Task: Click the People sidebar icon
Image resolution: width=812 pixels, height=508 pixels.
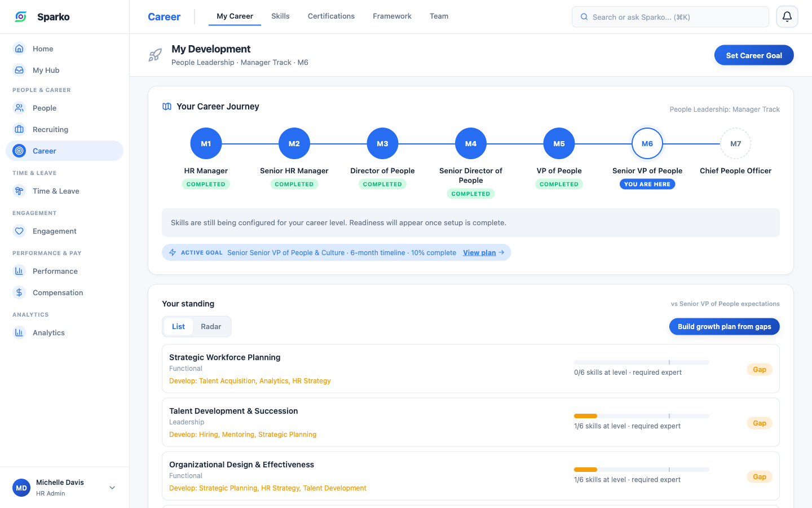Action: 19,108
